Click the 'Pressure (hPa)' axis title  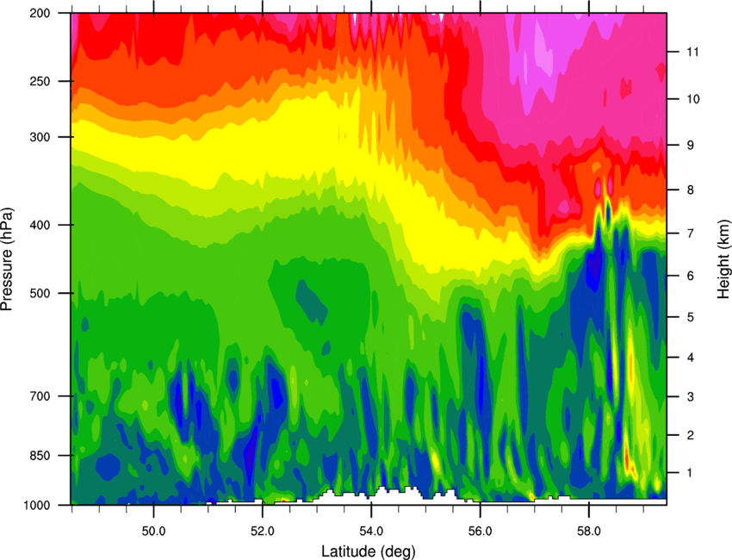pos(7,259)
